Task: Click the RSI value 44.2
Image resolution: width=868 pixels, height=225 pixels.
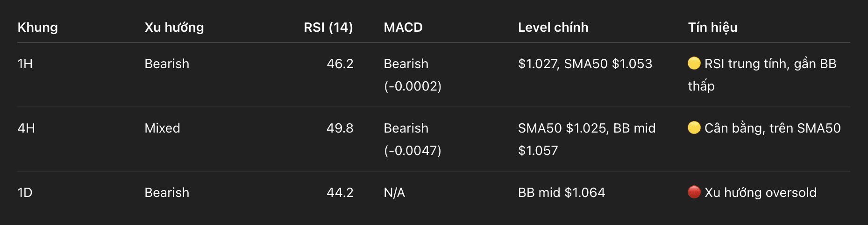Action: [340, 192]
